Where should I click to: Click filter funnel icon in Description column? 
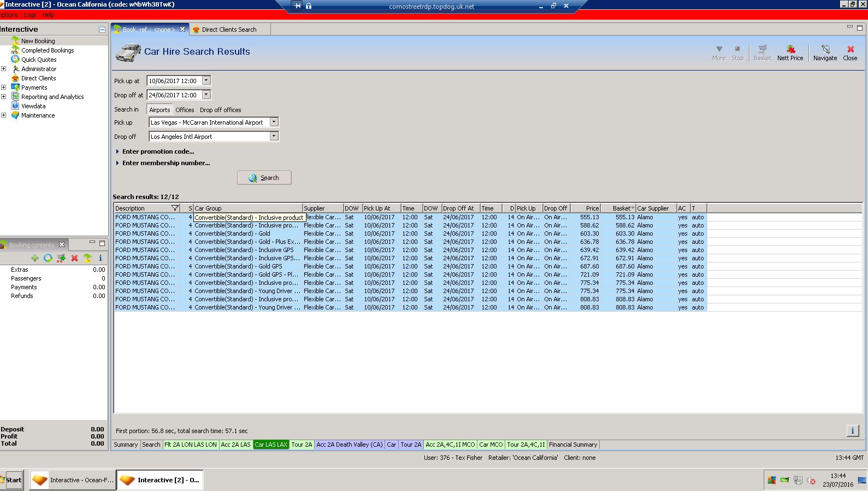pos(175,208)
